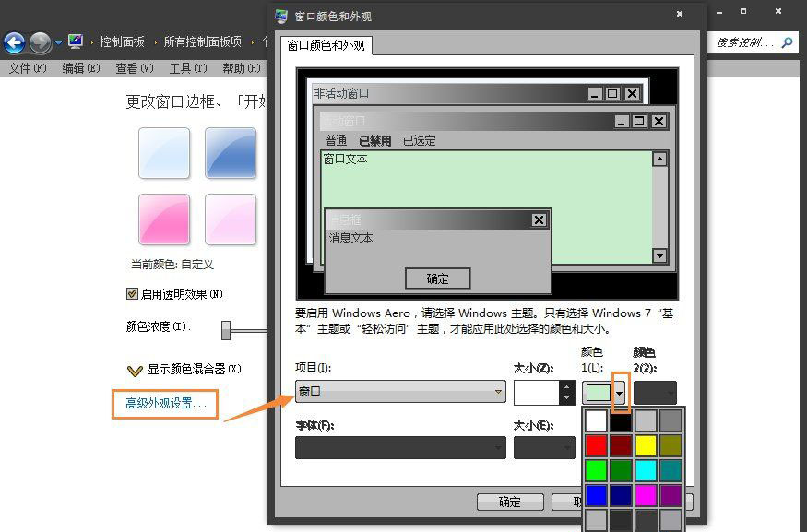Click 所有控制面板项 in the breadcrumb

tap(202, 42)
